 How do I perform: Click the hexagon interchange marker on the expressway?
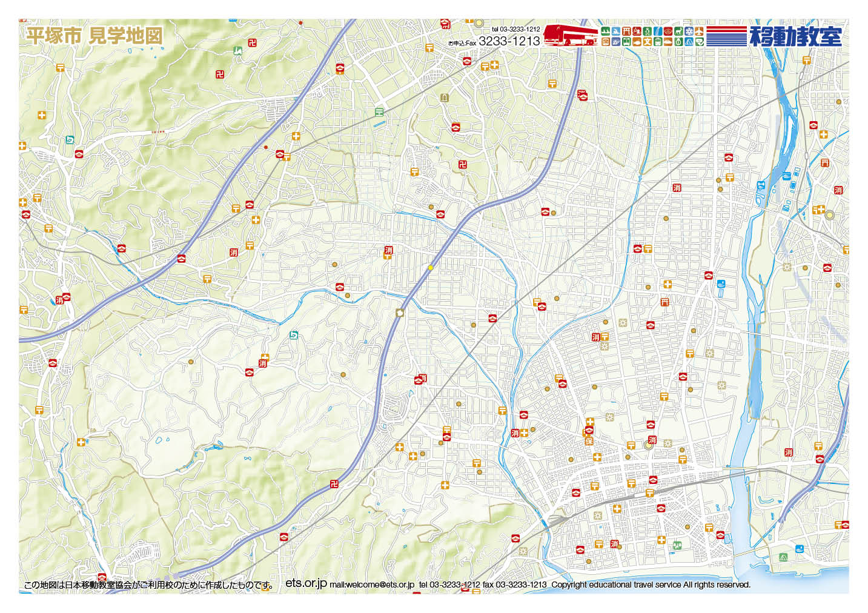pos(399,313)
